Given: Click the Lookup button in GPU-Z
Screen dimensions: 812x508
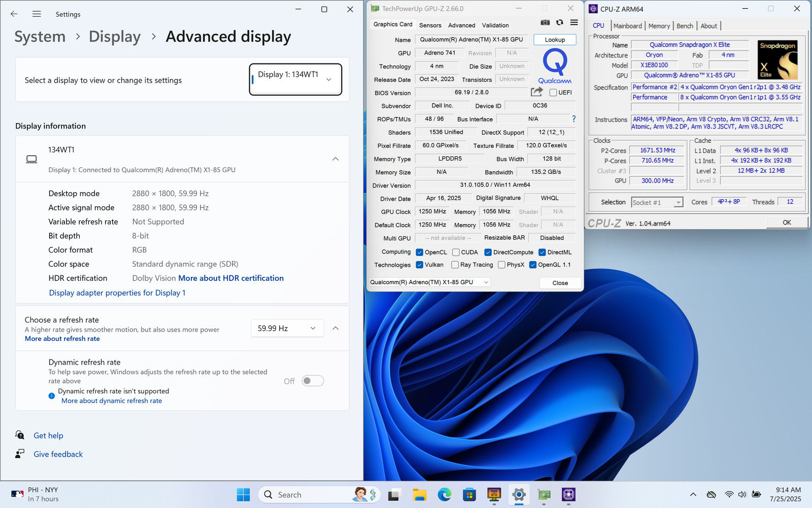Looking at the screenshot, I should pyautogui.click(x=555, y=40).
